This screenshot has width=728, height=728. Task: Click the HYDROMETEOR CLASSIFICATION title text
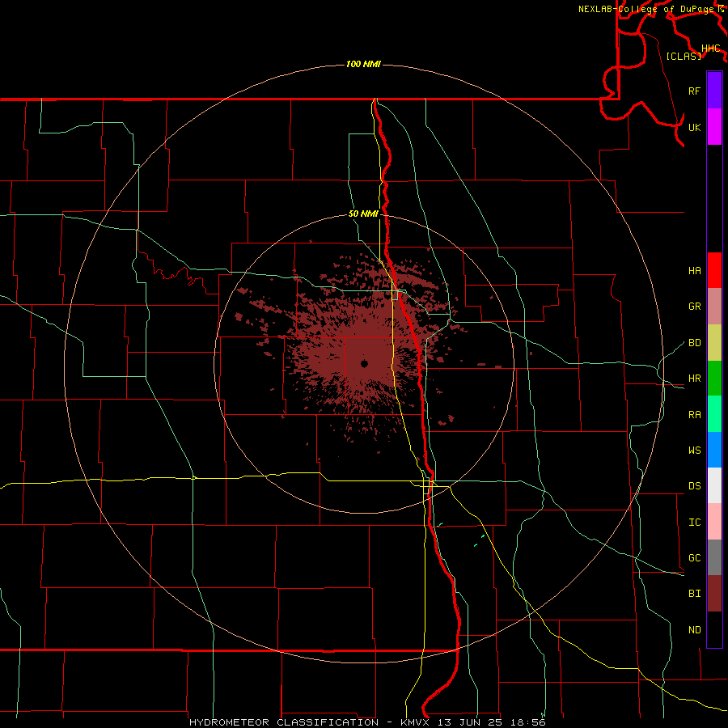[x=284, y=722]
